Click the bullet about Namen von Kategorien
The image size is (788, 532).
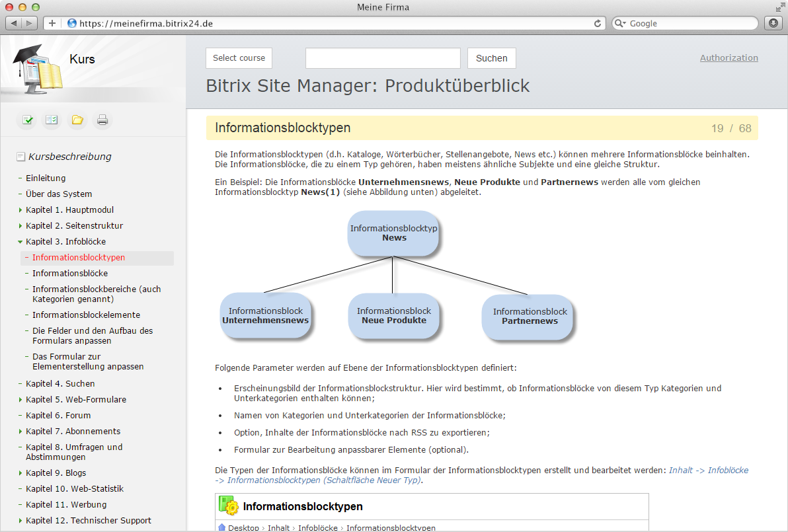370,416
